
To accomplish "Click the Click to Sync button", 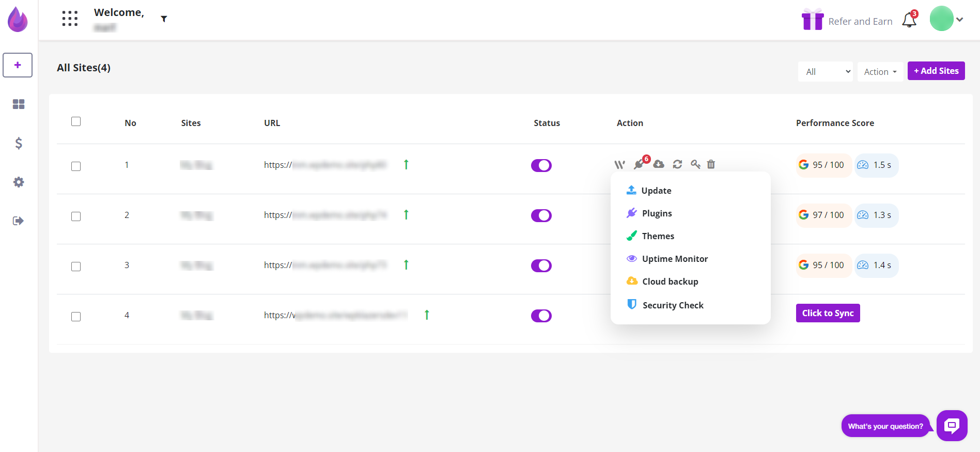I will [x=828, y=313].
